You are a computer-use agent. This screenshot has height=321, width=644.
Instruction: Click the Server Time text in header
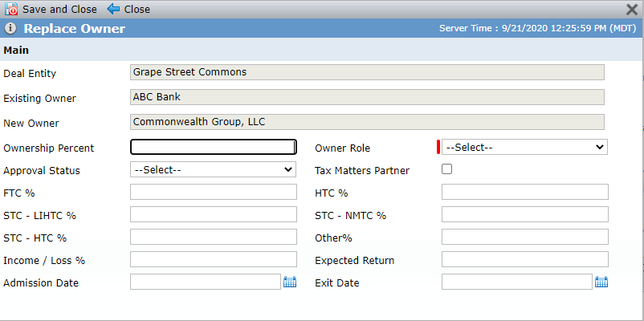point(538,28)
